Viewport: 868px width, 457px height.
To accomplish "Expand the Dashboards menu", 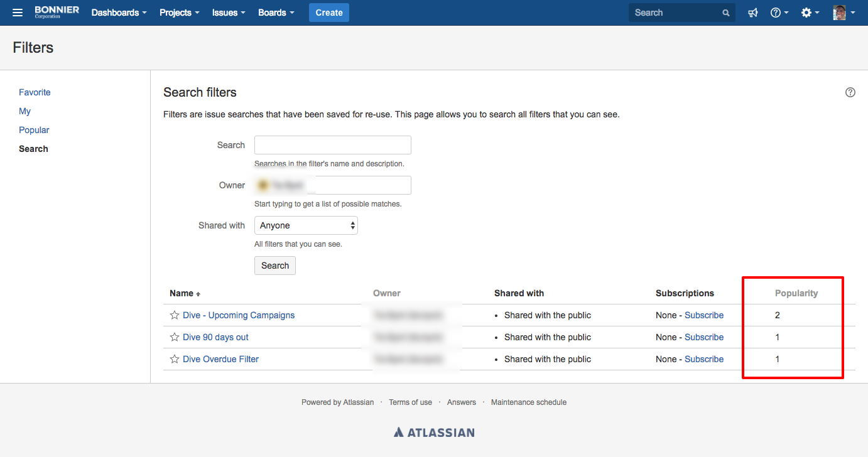I will (x=119, y=13).
